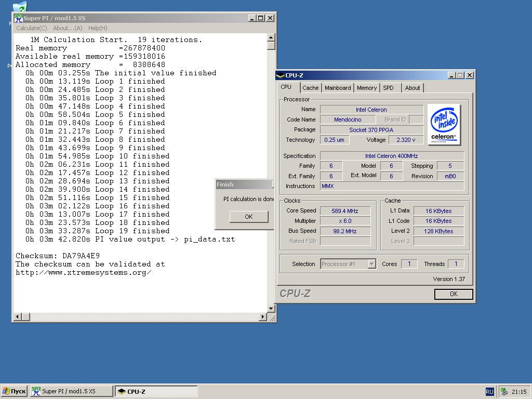Click the Пуск start button
The height and width of the screenshot is (399, 532).
[14, 391]
